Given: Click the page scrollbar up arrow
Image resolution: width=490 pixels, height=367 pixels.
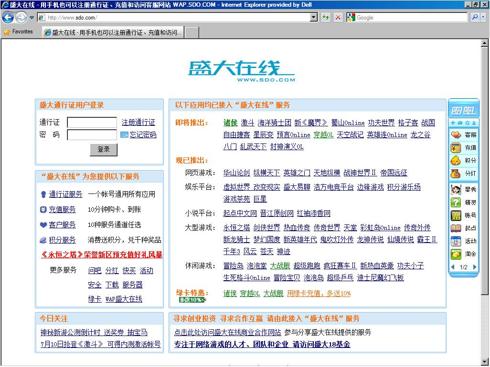Looking at the screenshot, I should [x=484, y=43].
